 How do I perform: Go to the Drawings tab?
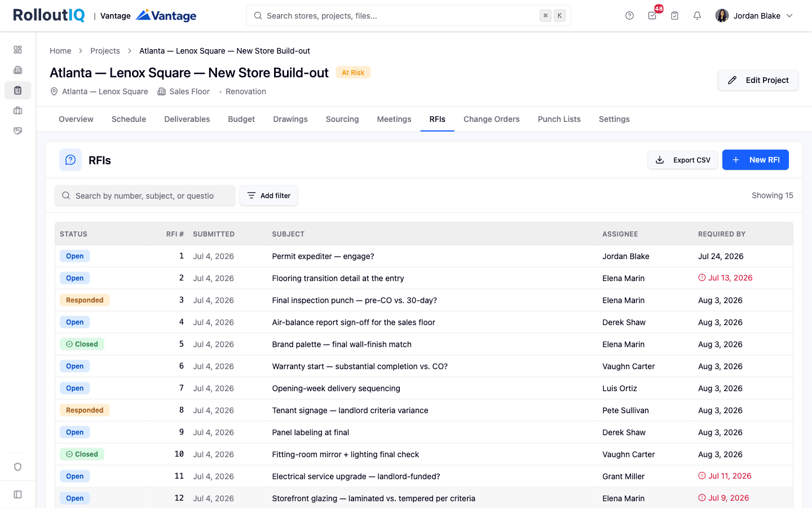point(290,119)
